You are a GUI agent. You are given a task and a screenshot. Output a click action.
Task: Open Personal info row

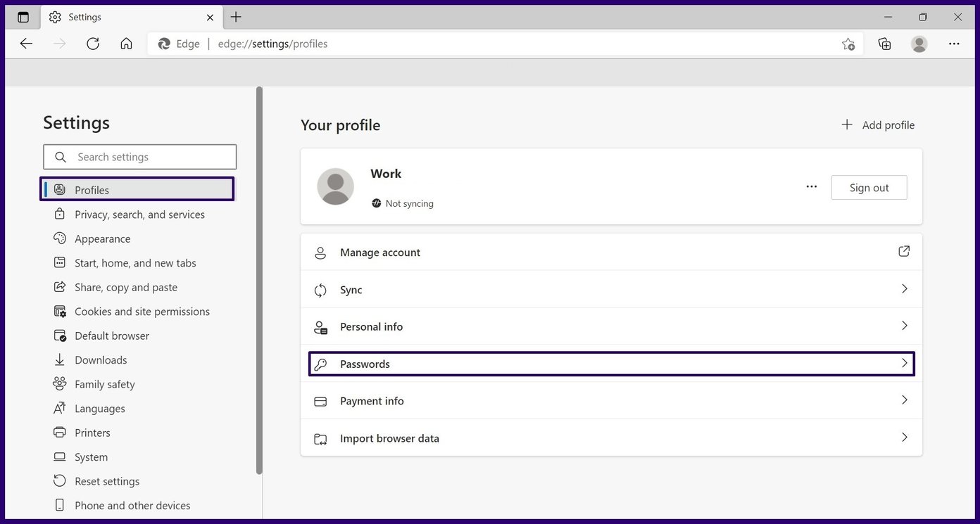[x=611, y=326]
